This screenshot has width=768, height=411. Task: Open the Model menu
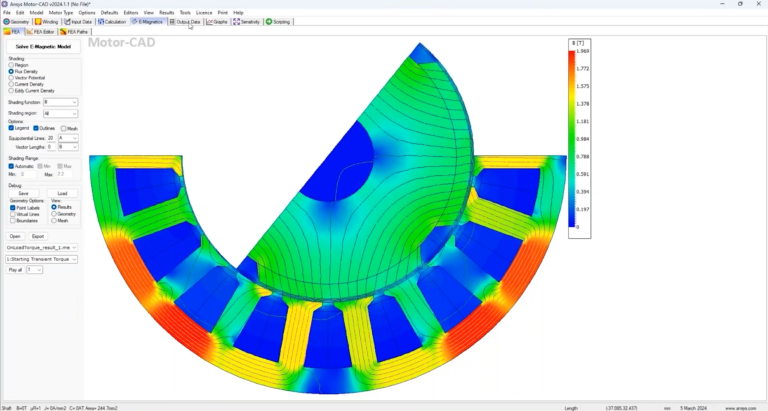[x=36, y=13]
